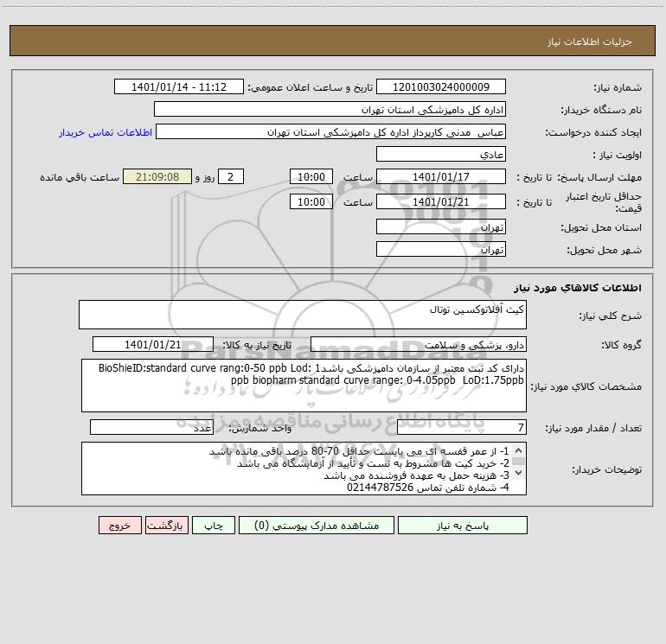Image resolution: width=666 pixels, height=644 pixels.
Task: Click the item specifications text area
Action: [304, 386]
